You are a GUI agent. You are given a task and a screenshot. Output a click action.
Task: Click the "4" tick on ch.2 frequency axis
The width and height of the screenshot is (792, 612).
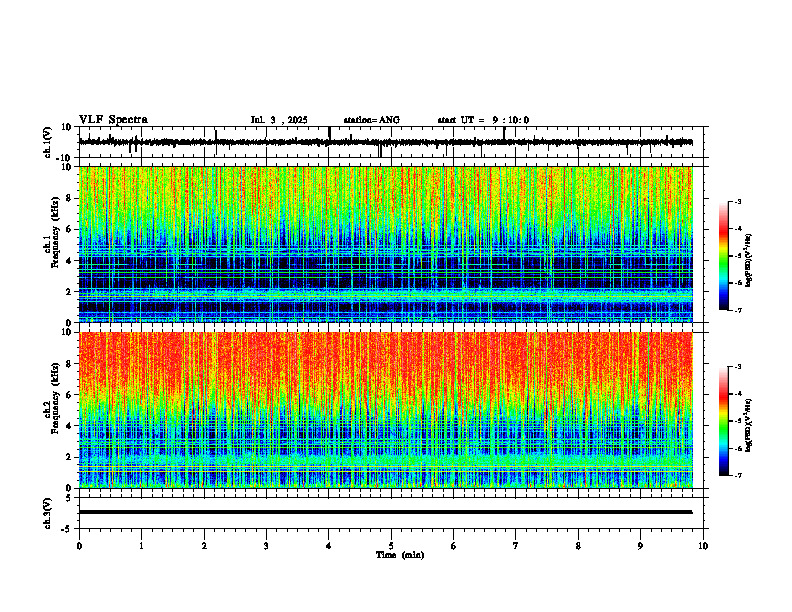point(70,426)
